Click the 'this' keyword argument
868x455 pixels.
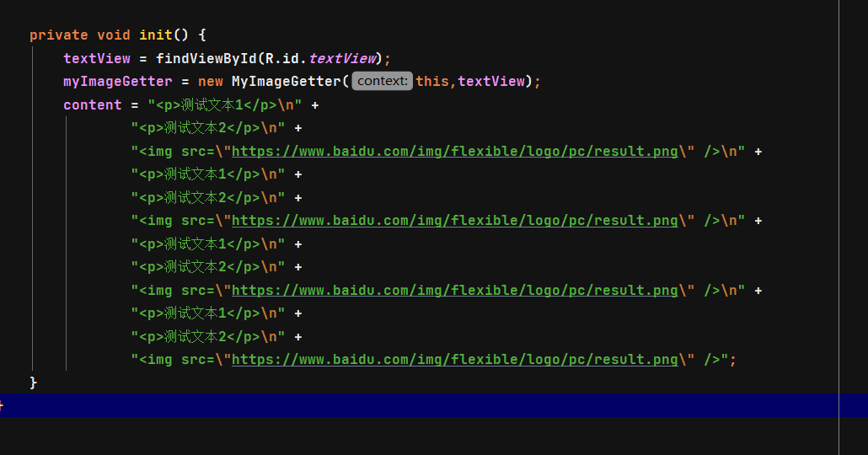click(x=431, y=82)
